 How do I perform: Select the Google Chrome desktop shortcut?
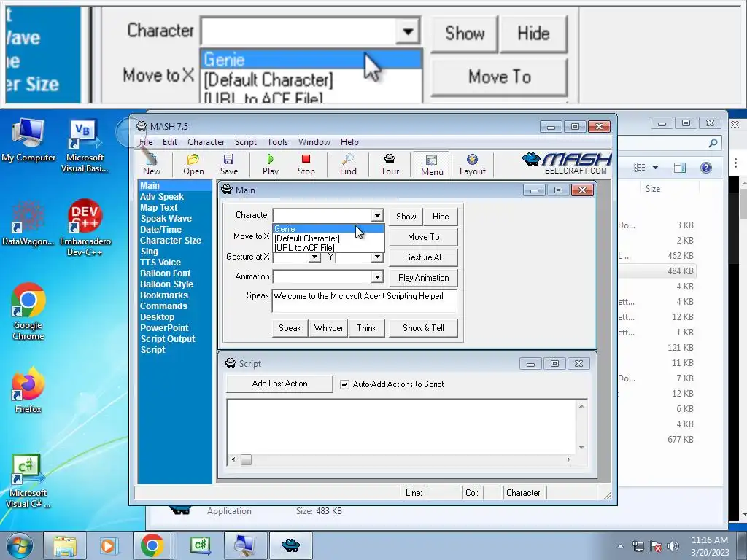[x=28, y=312]
